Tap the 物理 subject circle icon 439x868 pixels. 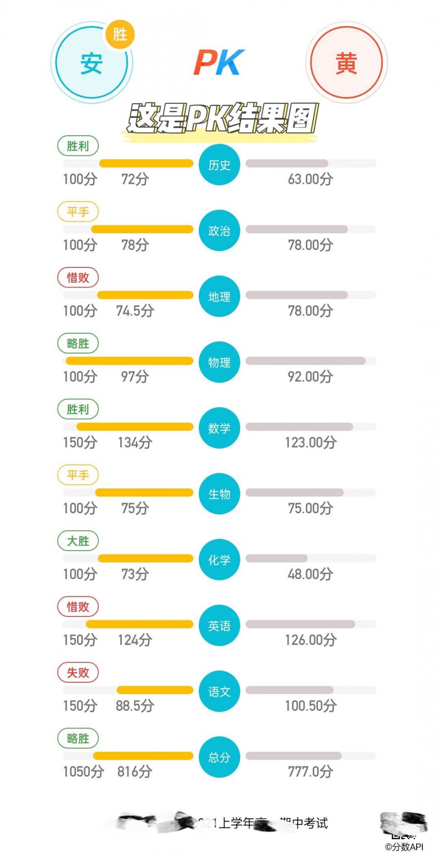219,363
